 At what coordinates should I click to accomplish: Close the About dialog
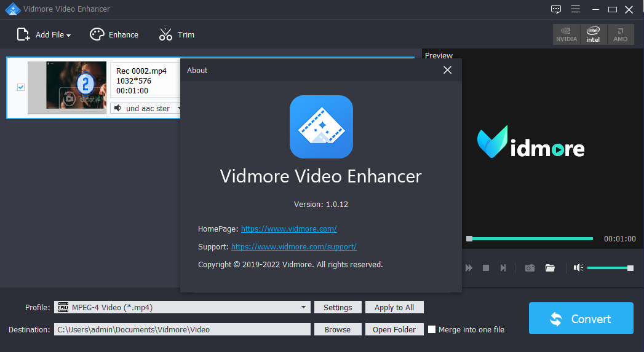pos(447,70)
